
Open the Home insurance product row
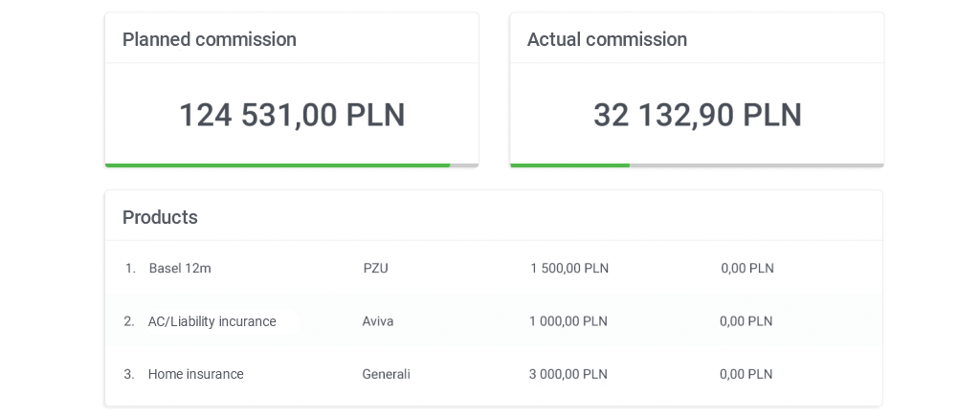tap(494, 375)
